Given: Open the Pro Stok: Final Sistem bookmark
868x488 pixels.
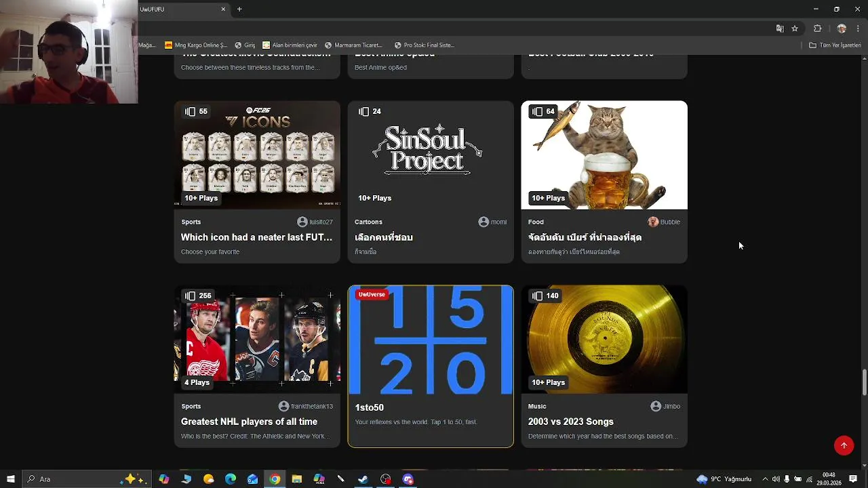Looking at the screenshot, I should click(425, 45).
